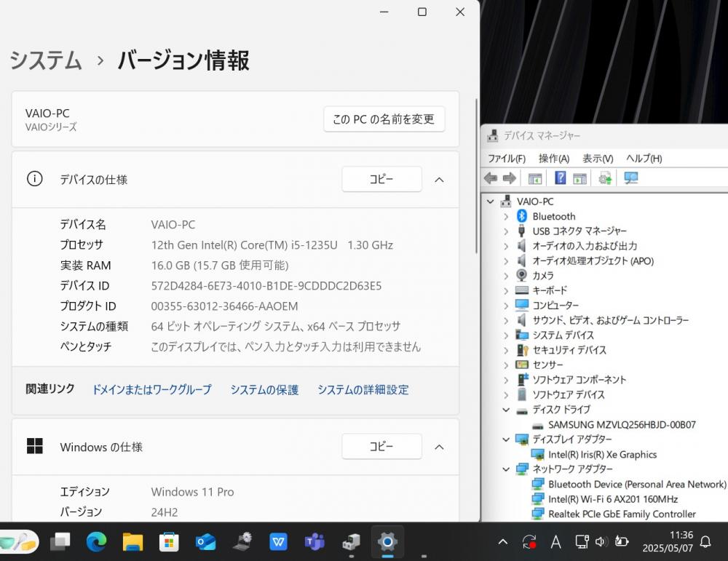
Task: Open File Explorer from the taskbar
Action: 132,541
